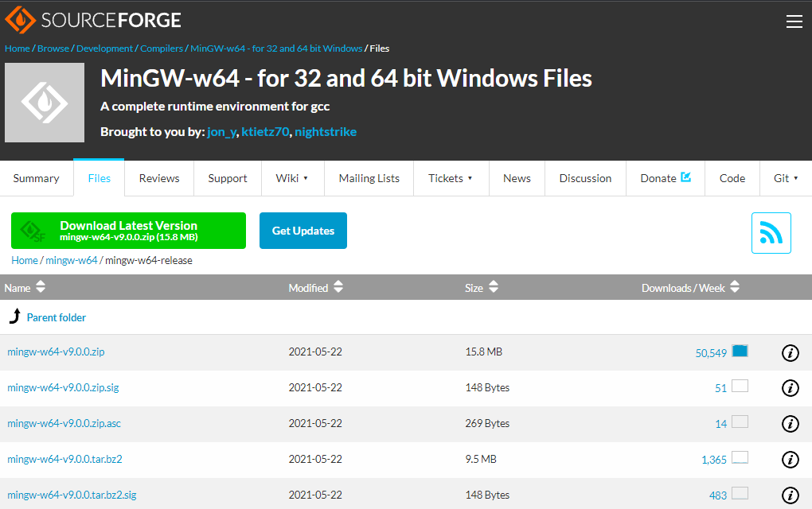812x509 pixels.
Task: Click the parent folder up-arrow icon
Action: (15, 316)
